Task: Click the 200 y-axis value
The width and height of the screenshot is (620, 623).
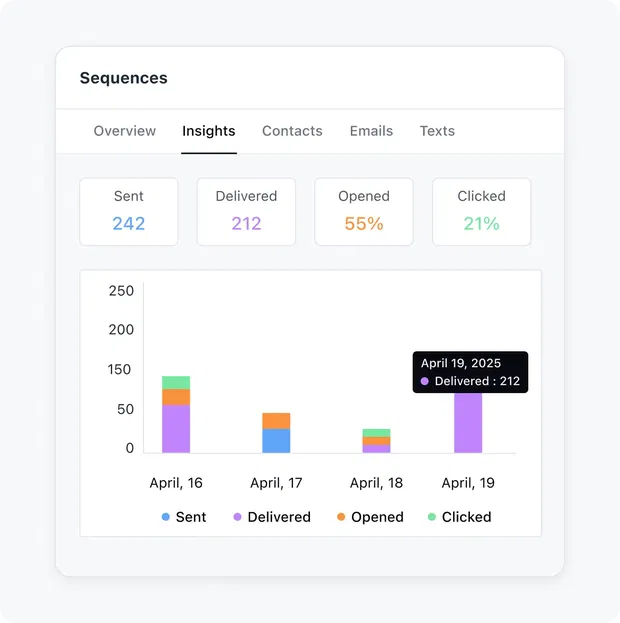Action: pyautogui.click(x=121, y=329)
